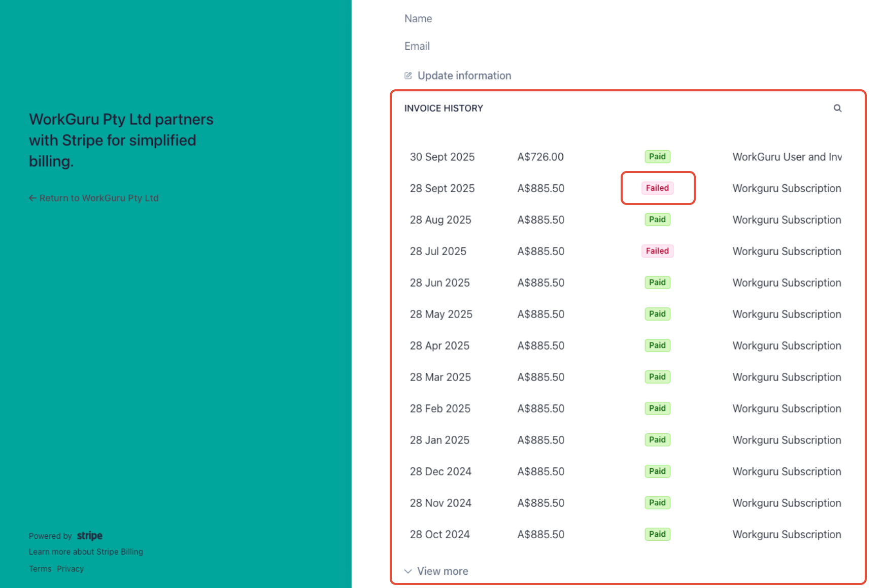Click the Failed badge for 28 Jul 2025
The height and width of the screenshot is (588, 883).
pyautogui.click(x=657, y=251)
